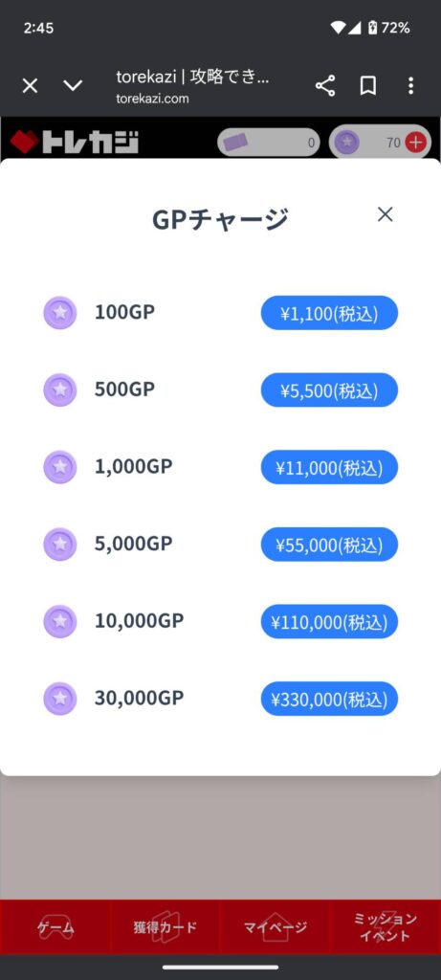441x980 pixels.
Task: Bookmark this page with the bookmark icon
Action: (368, 85)
